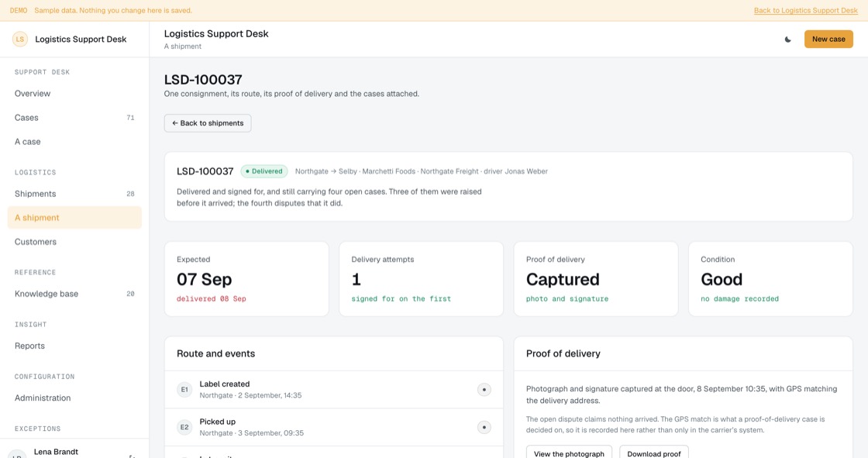The height and width of the screenshot is (458, 868).
Task: Open Cases in the sidebar
Action: (74, 118)
